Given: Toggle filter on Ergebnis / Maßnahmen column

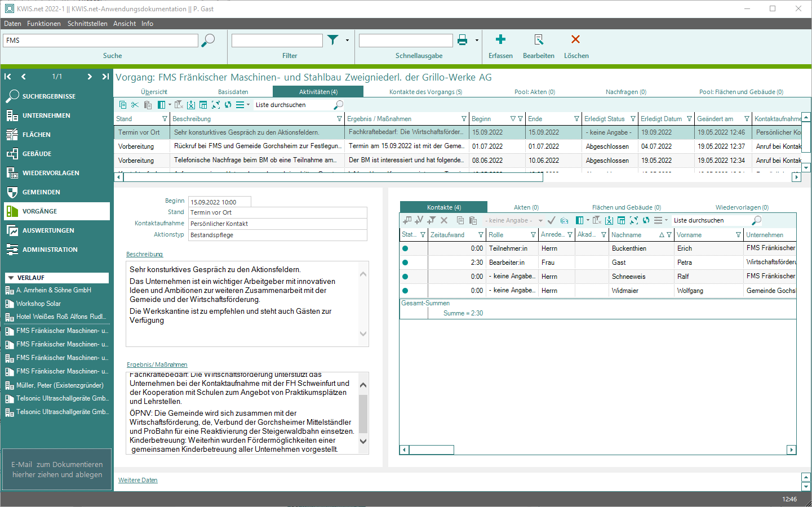Looking at the screenshot, I should point(464,119).
